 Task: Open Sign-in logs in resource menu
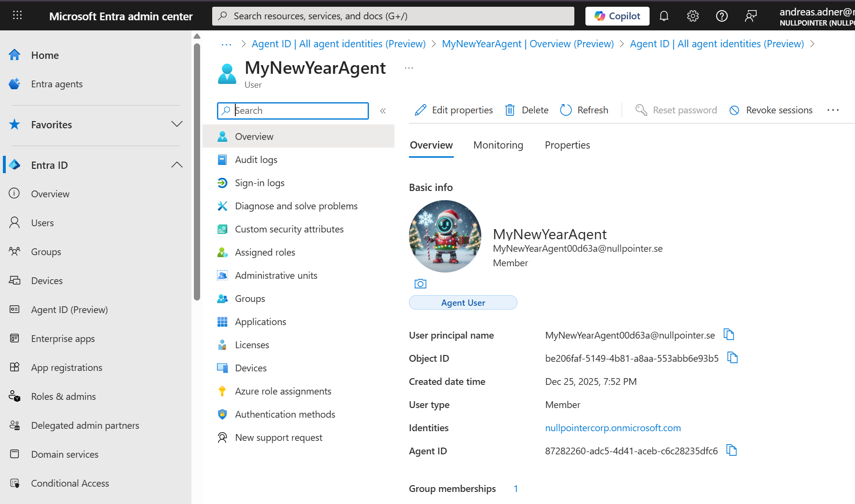pyautogui.click(x=259, y=183)
